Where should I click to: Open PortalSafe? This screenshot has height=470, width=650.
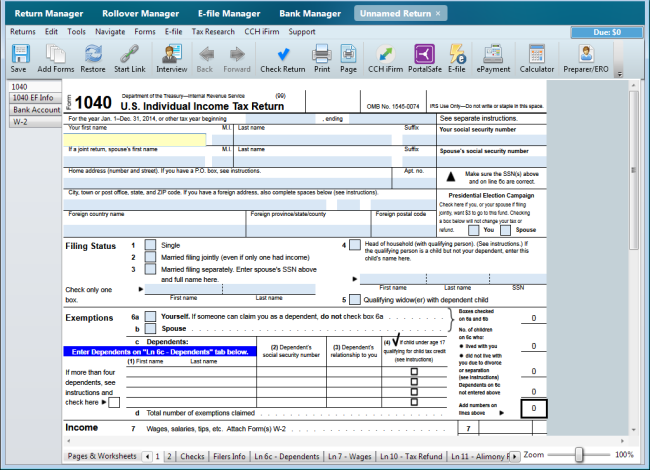point(425,58)
